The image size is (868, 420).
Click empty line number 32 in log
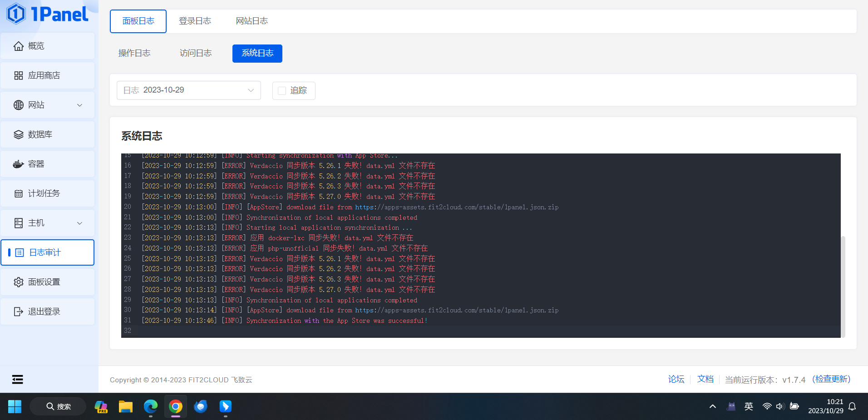coord(128,331)
